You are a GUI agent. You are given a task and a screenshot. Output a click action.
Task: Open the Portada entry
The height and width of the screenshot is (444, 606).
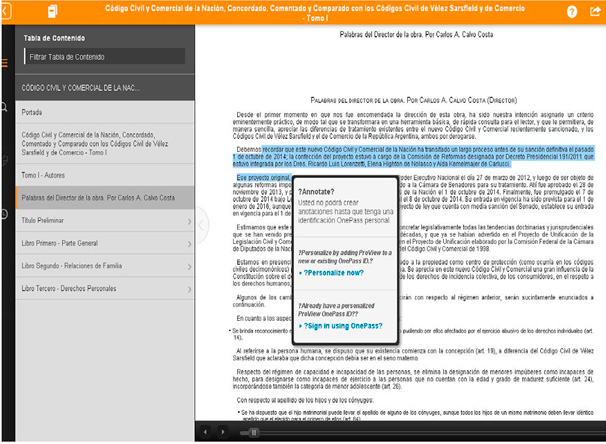click(x=105, y=112)
